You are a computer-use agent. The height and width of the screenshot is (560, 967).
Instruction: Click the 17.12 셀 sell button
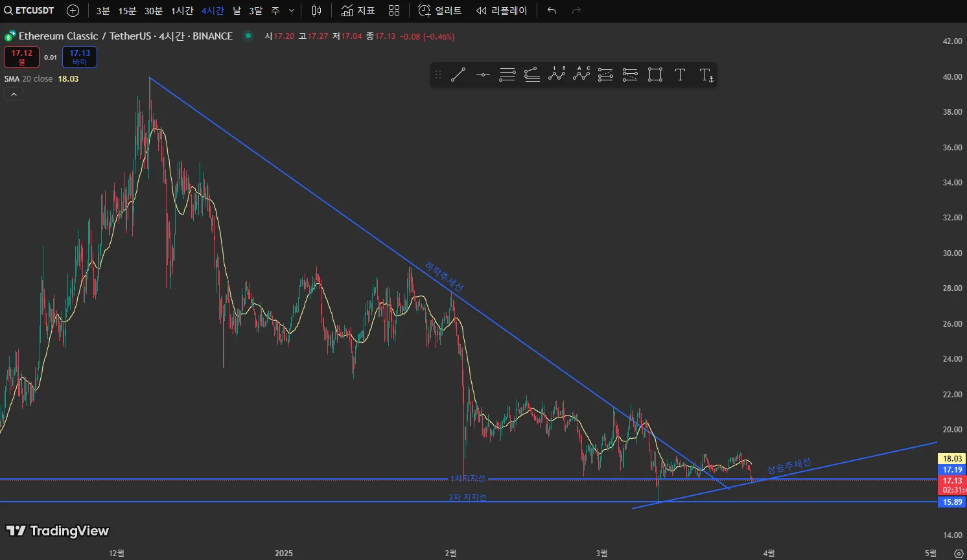tap(21, 57)
